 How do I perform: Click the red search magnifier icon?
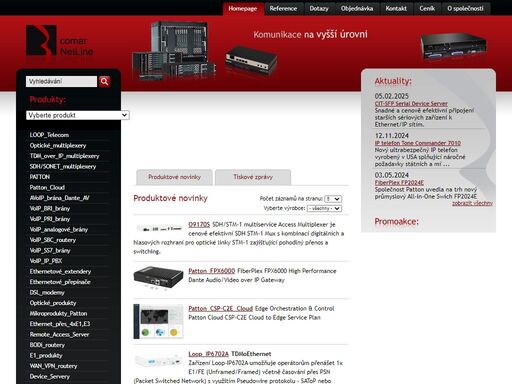coord(104,81)
